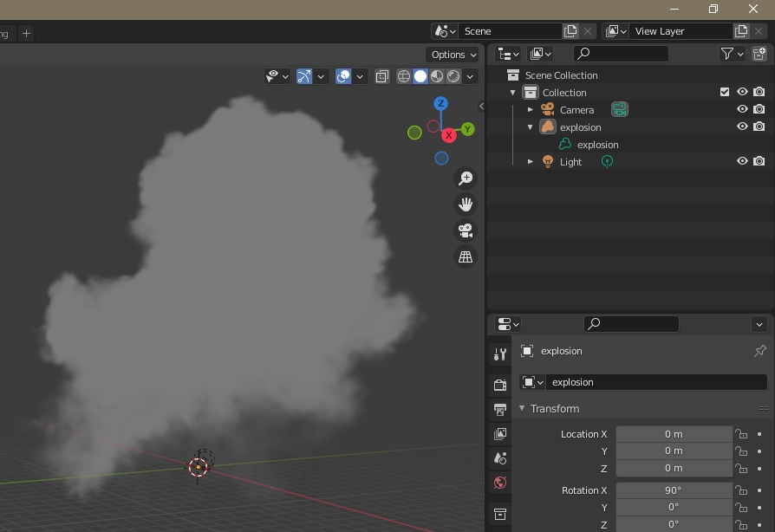
Task: Remove view layer X button
Action: pos(759,31)
